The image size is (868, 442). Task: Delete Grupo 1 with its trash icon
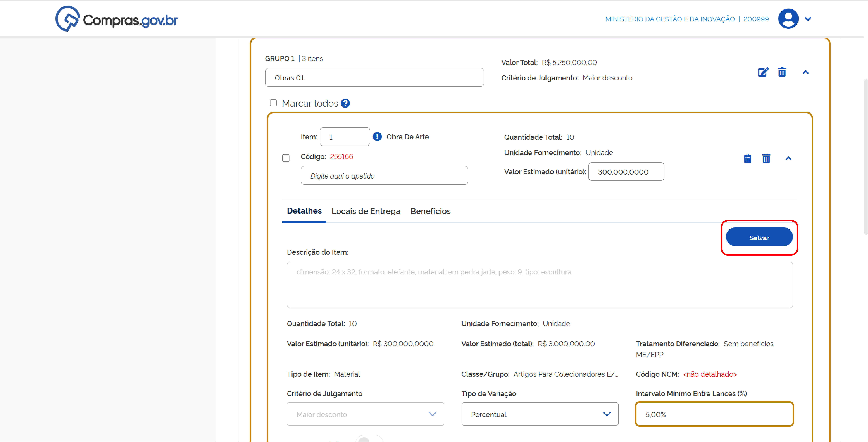(x=782, y=72)
